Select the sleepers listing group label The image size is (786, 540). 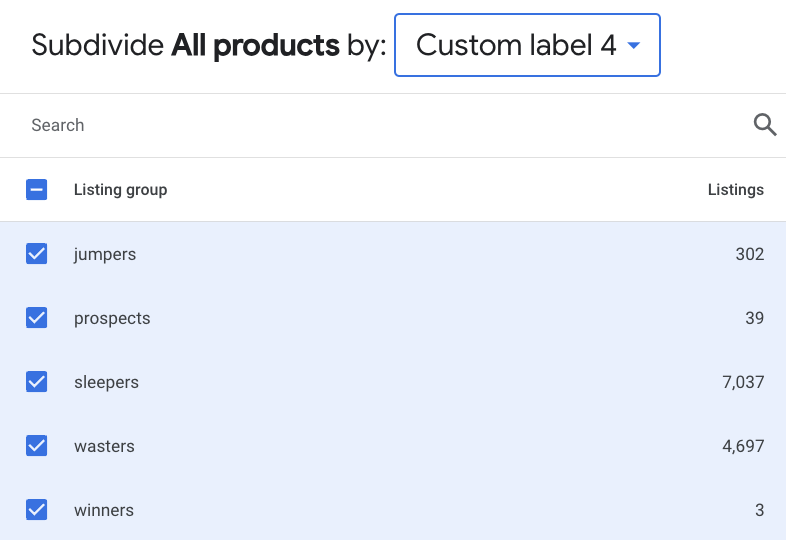106,383
